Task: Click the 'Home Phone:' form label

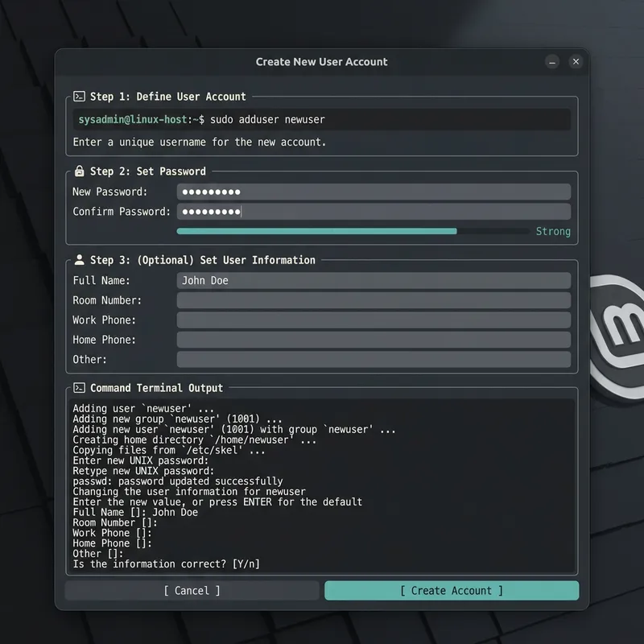Action: [104, 340]
